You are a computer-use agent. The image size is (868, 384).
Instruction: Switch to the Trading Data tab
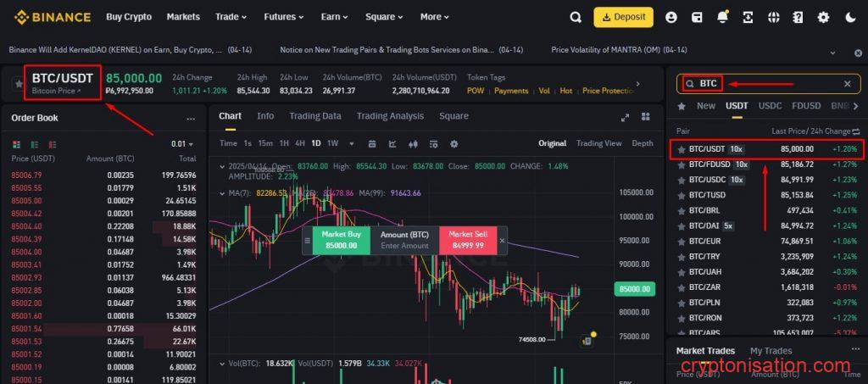(x=314, y=116)
